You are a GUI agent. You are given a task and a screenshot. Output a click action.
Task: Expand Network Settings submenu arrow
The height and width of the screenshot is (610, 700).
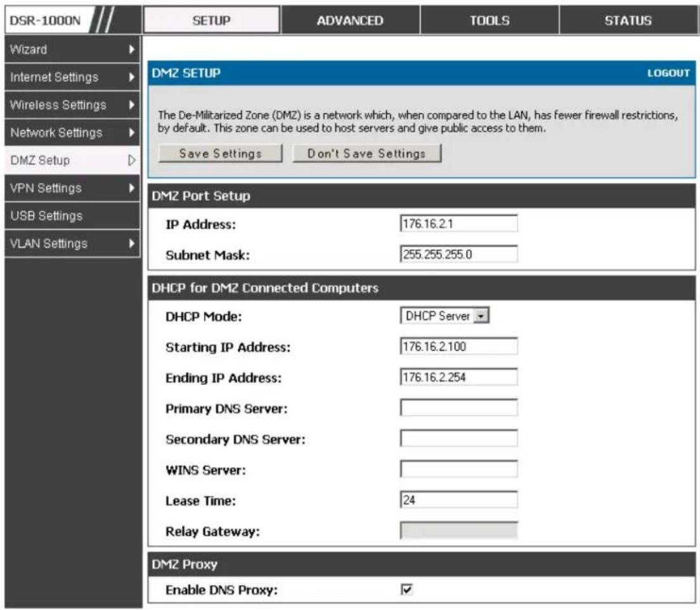[131, 132]
